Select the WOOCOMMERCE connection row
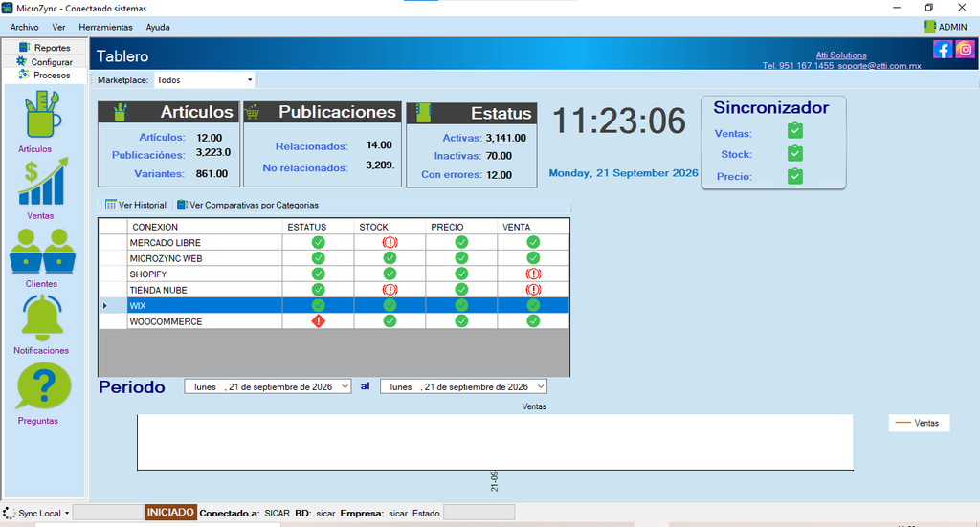The image size is (980, 527). pyautogui.click(x=334, y=321)
